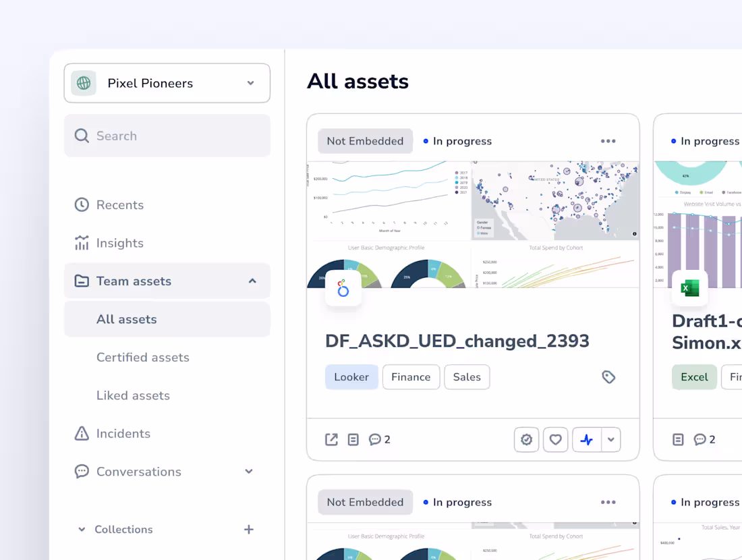Open the asset in external view

331,439
